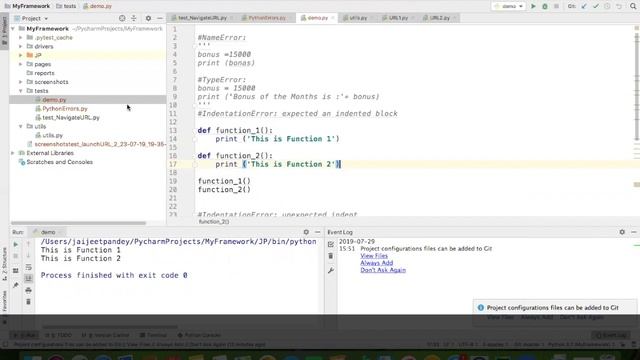
Task: Expand the screenshots folder
Action: 20,82
